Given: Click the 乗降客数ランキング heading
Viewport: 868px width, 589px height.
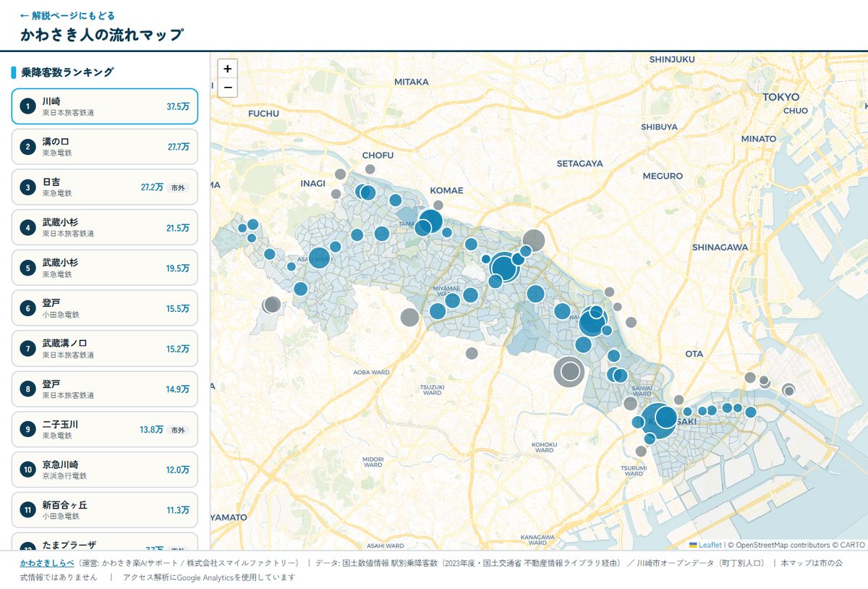Looking at the screenshot, I should pyautogui.click(x=67, y=72).
